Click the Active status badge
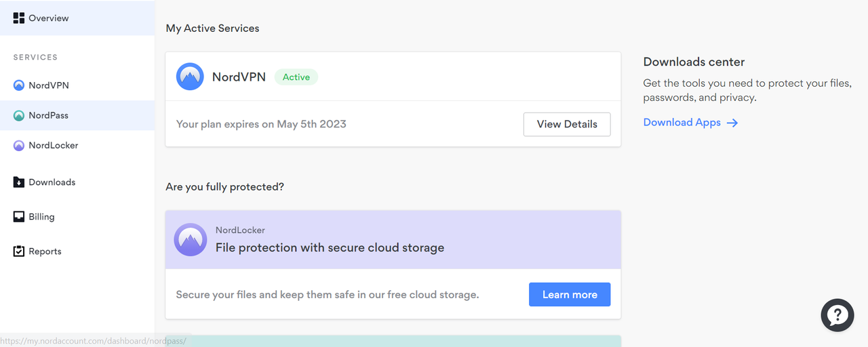The height and width of the screenshot is (347, 868). 296,77
